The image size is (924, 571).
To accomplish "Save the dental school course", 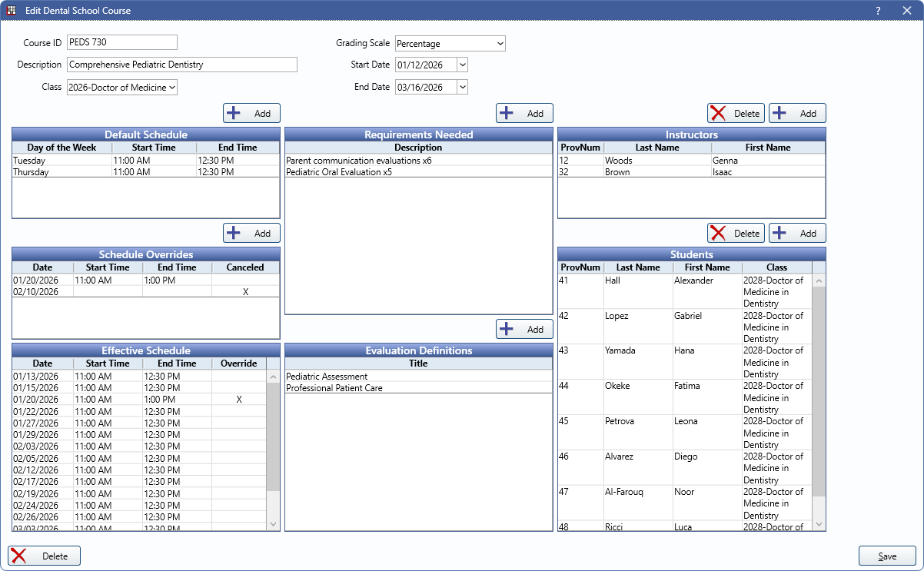I will tap(887, 556).
